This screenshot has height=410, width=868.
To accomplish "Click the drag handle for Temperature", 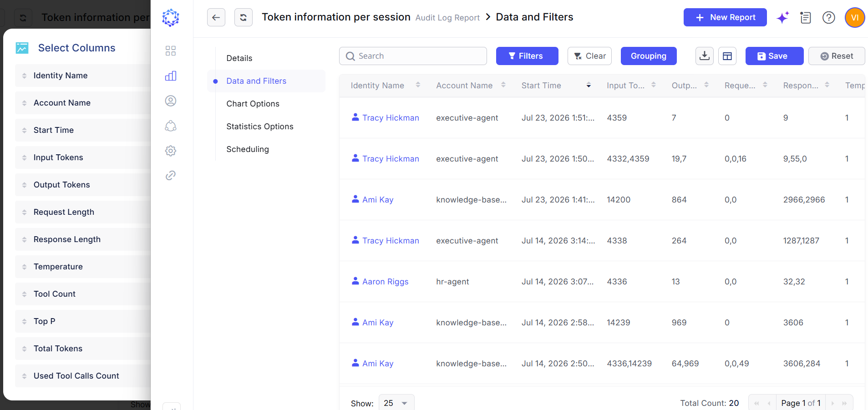I will pos(24,267).
